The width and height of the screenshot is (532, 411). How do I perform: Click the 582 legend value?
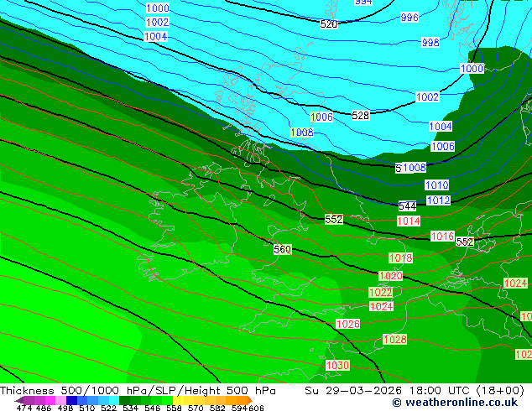217,408
